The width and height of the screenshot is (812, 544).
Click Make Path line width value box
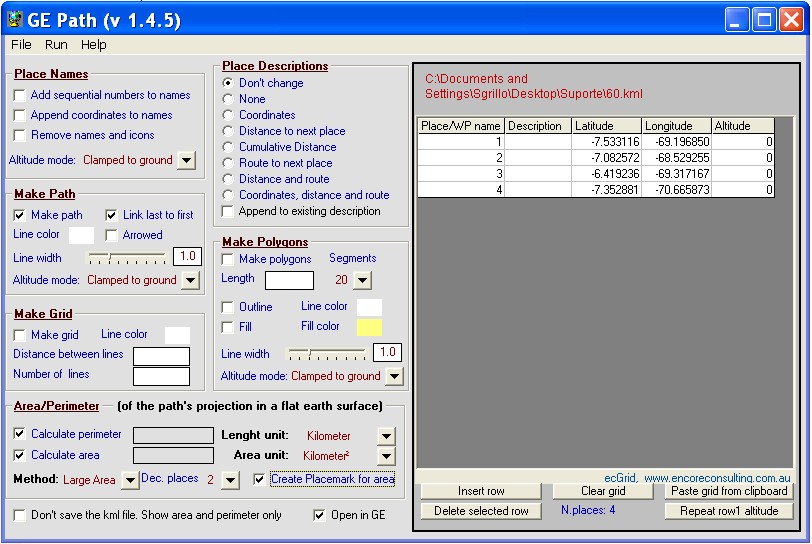tap(187, 256)
